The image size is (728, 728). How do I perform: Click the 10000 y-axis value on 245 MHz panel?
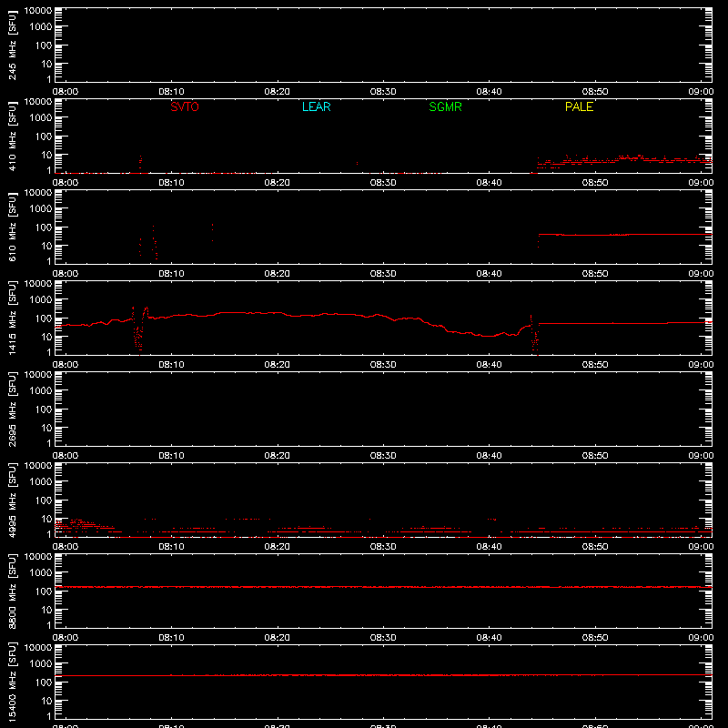(38, 11)
